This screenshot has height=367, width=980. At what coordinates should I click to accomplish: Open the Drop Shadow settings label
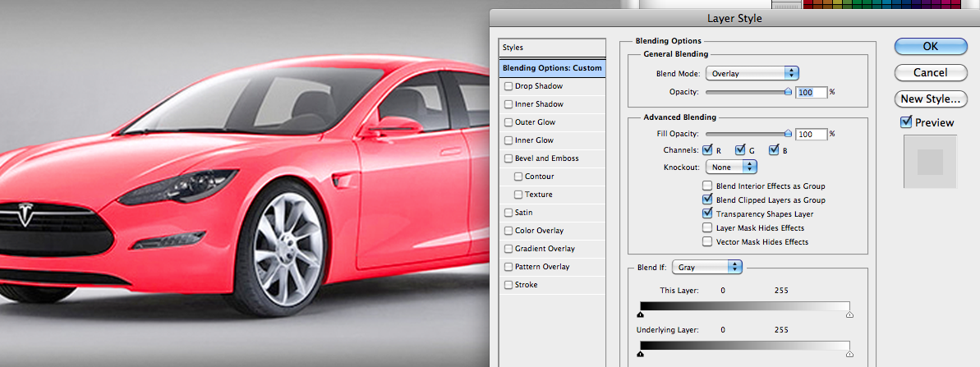(x=539, y=86)
